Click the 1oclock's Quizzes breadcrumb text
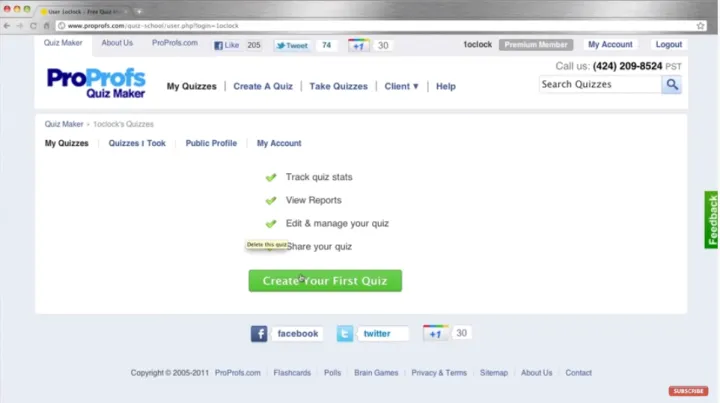The image size is (720, 403). (x=123, y=124)
